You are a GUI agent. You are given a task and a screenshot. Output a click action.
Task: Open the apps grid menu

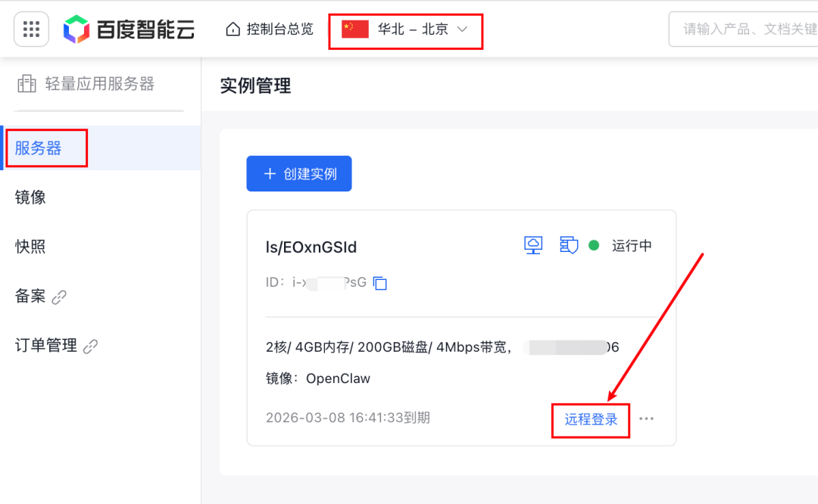30,29
